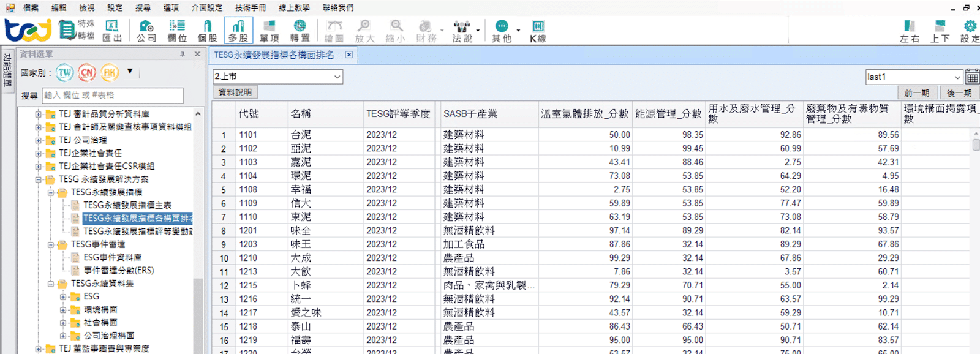Open the 公司 company selection tool
The width and height of the screenshot is (980, 354).
(146, 30)
